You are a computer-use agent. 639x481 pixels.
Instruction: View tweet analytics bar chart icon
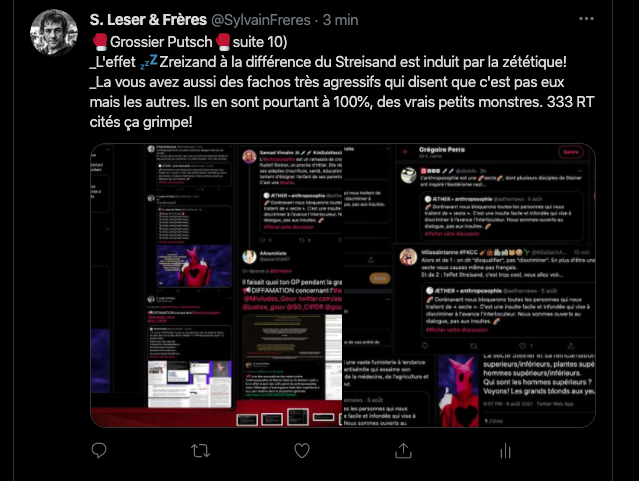[505, 451]
